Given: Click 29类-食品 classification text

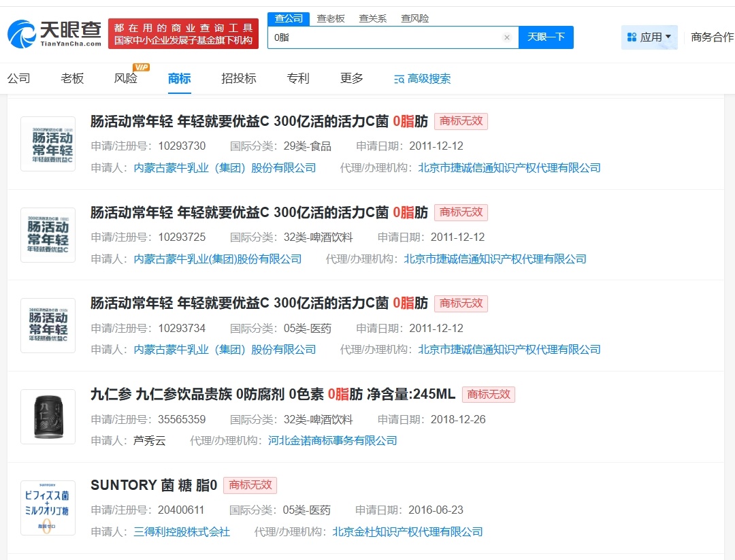Looking at the screenshot, I should point(308,146).
